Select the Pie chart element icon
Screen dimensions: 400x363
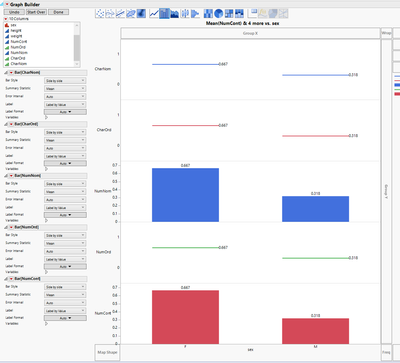click(218, 14)
